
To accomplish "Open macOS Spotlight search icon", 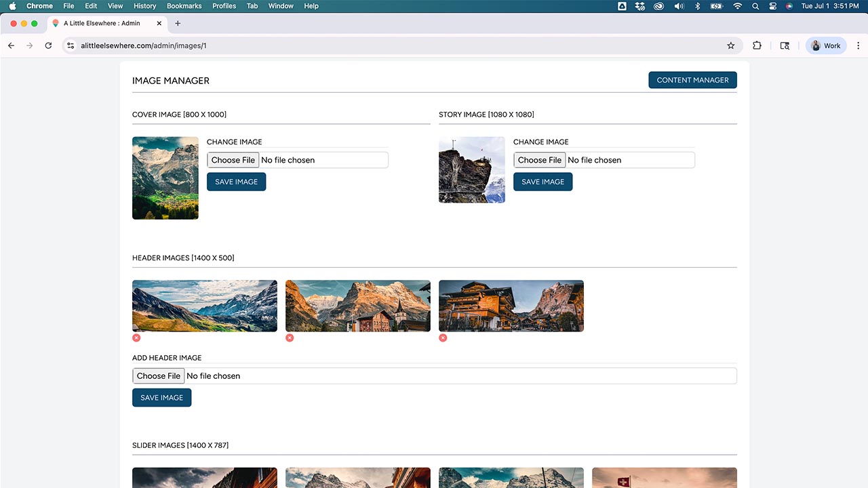I will tap(755, 6).
